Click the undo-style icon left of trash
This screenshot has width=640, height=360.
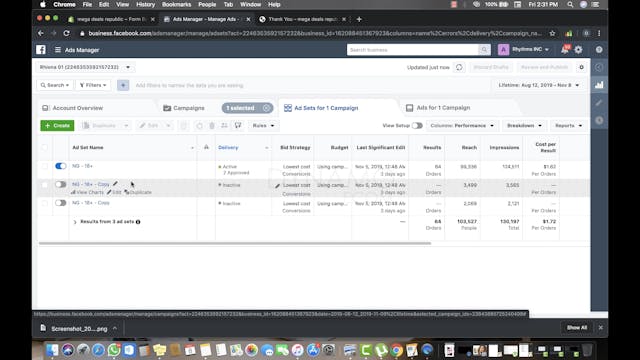coord(199,126)
